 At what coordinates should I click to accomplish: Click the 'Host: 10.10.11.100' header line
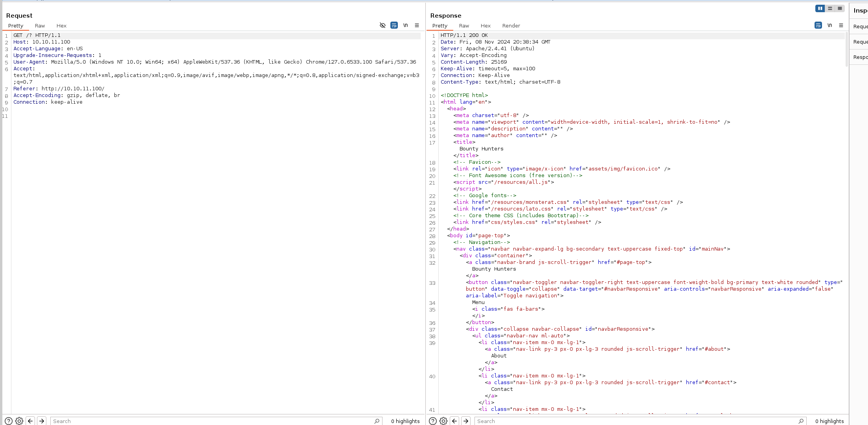tap(42, 42)
